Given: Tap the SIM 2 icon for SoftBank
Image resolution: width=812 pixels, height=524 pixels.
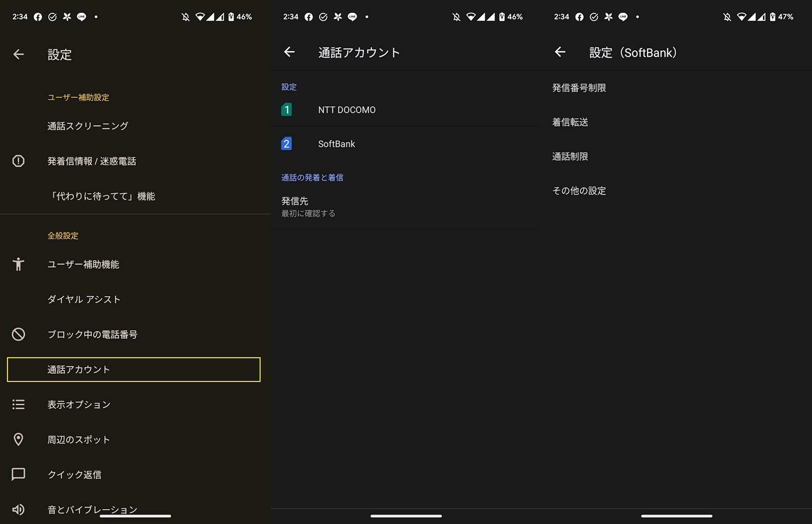Looking at the screenshot, I should point(287,143).
